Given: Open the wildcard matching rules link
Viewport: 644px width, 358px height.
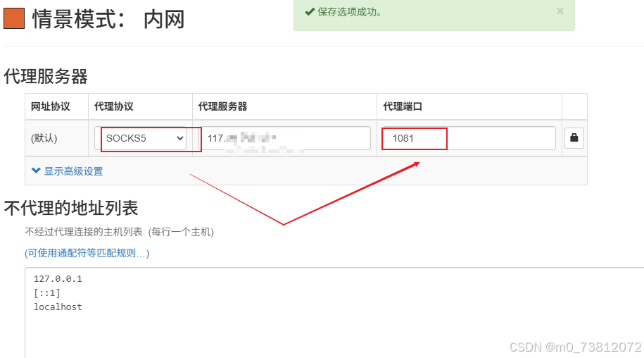Looking at the screenshot, I should point(87,253).
